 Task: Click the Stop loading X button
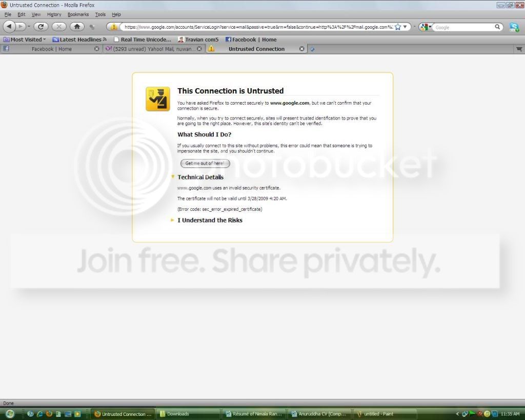tap(59, 27)
